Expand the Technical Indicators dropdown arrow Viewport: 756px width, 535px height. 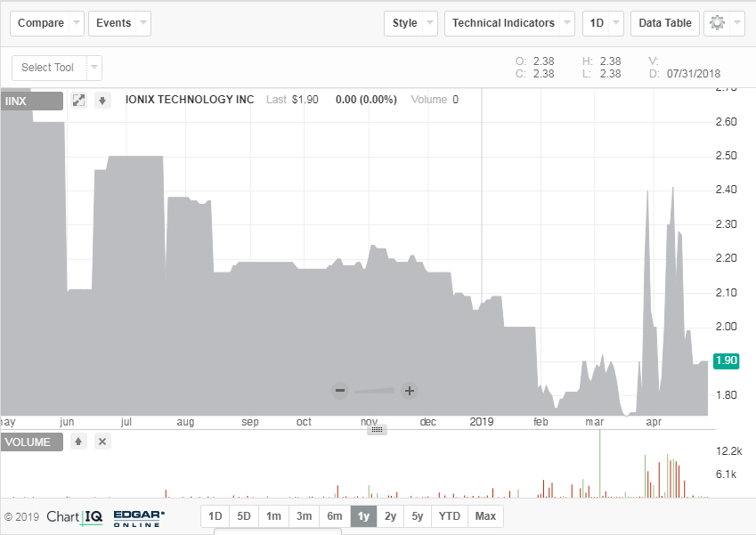click(567, 23)
